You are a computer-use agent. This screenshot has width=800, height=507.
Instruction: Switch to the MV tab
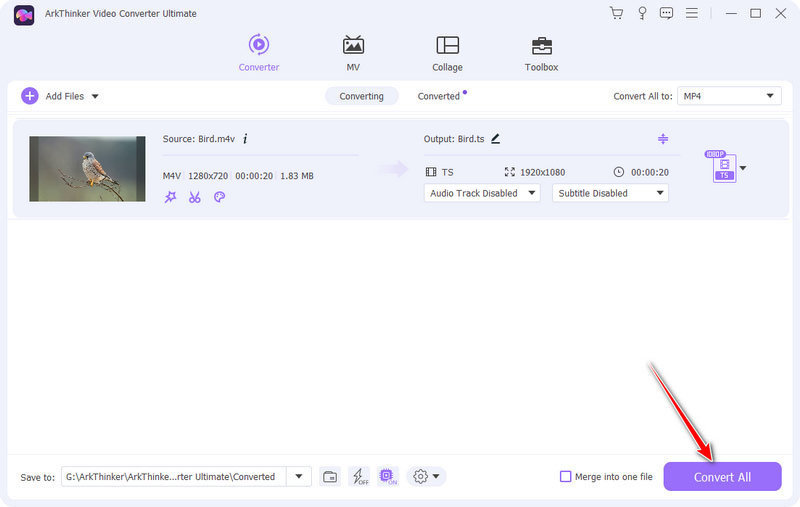[353, 53]
